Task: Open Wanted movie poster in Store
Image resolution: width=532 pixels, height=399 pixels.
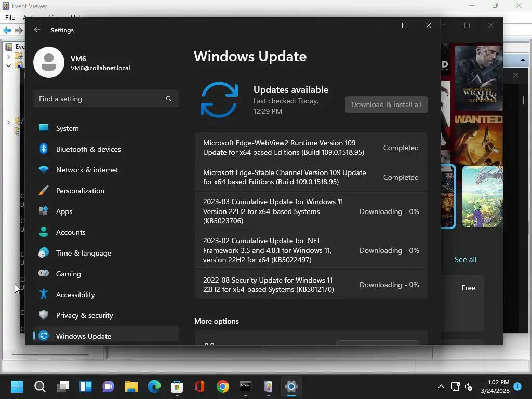Action: [x=478, y=140]
